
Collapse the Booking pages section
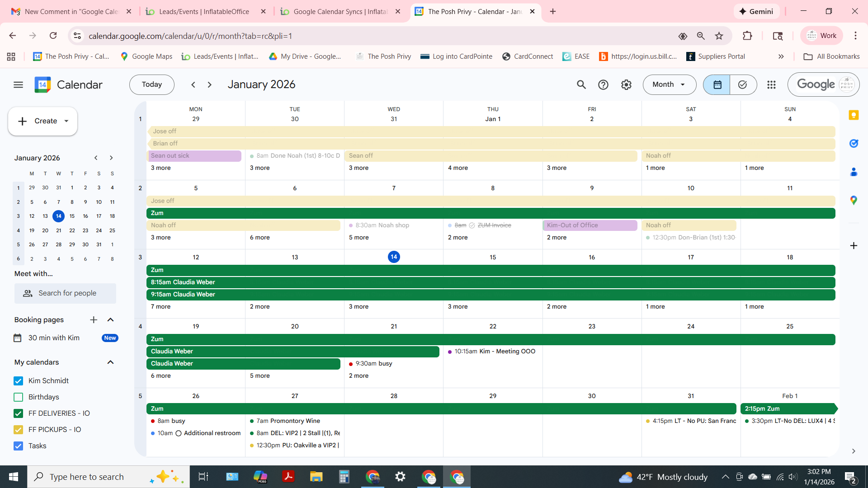coord(110,320)
